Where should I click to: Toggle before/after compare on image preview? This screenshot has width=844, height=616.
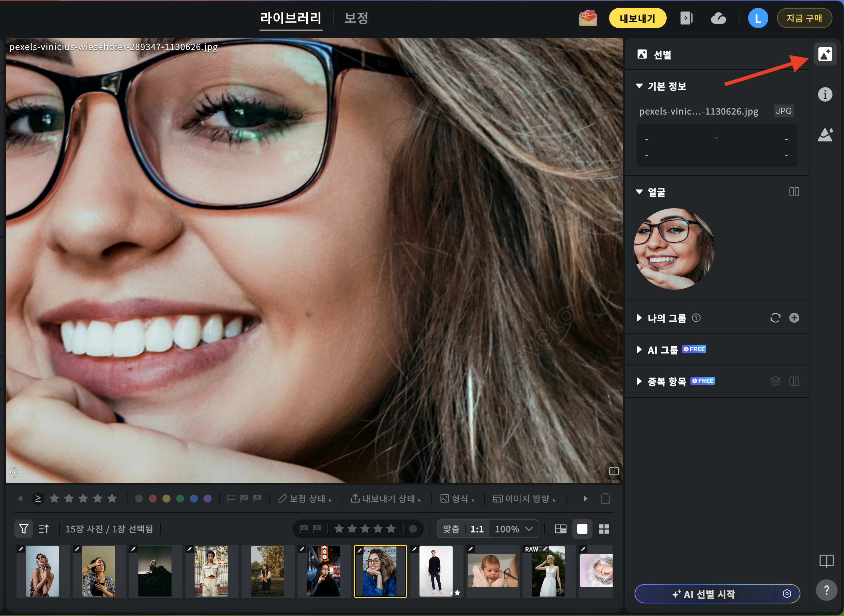[x=613, y=471]
